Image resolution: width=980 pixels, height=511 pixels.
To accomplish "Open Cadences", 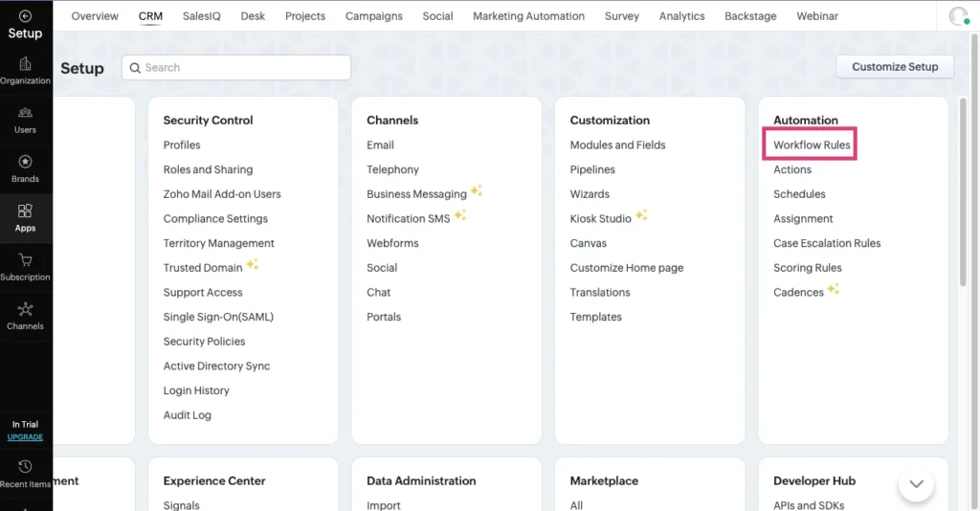I will (799, 293).
